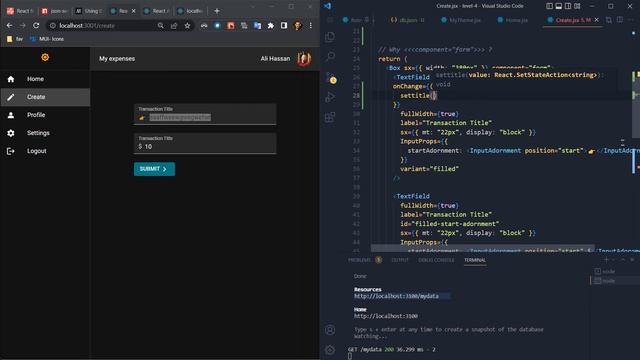Open Customize Layout icon in VS Code title bar
The width and height of the screenshot is (640, 360).
[577, 6]
